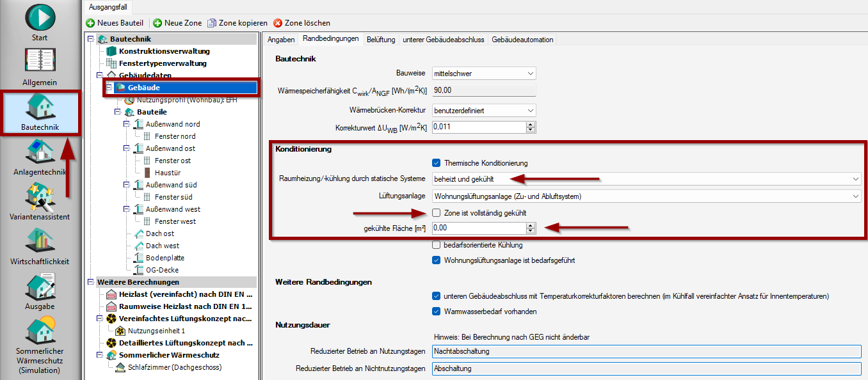Viewport: 868px width, 380px height.
Task: Uncheck the Thermische Konditionierung checkbox
Action: point(437,163)
